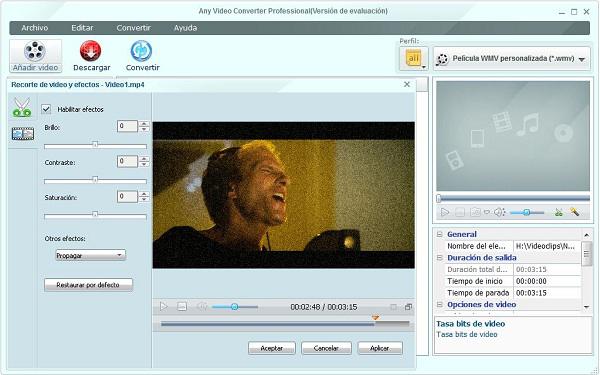Viewport: 600px width, 375px height.
Task: Open the Otros efectos Propagar dropdown
Action: [90, 255]
